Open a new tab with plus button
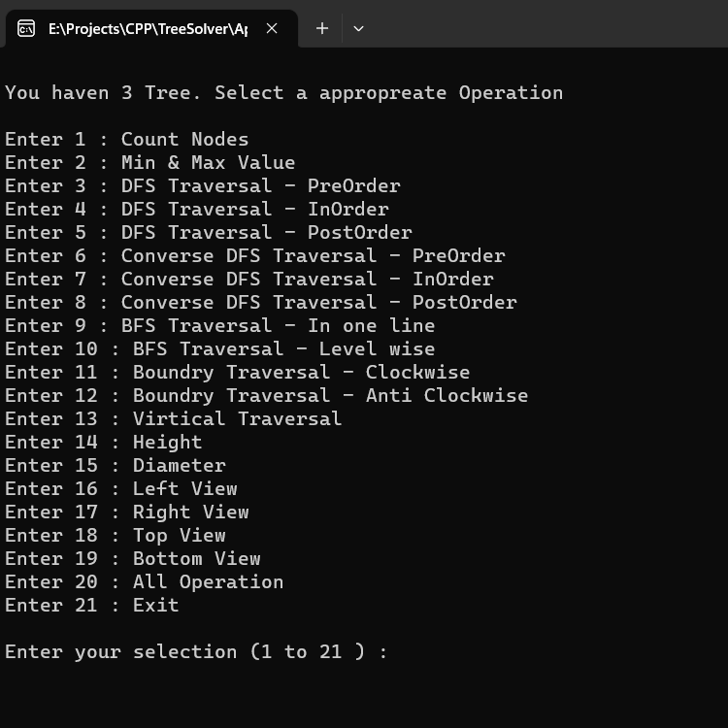 pos(321,29)
